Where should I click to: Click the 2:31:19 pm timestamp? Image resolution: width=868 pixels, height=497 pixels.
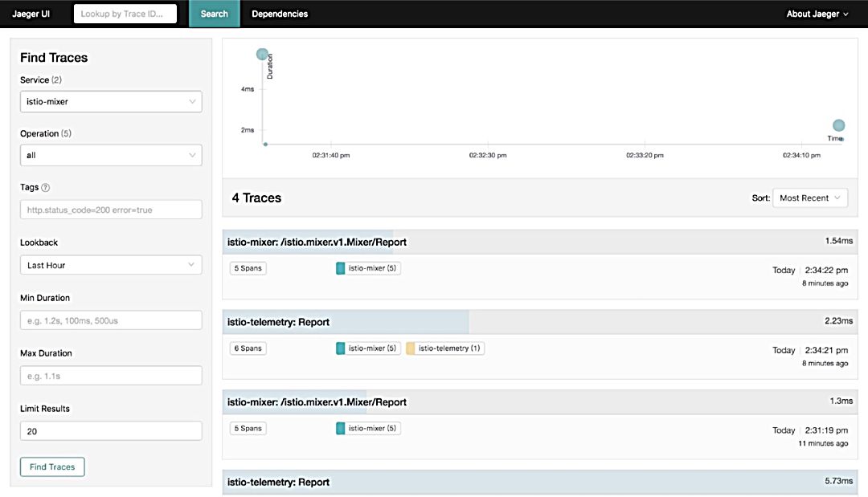(x=826, y=430)
